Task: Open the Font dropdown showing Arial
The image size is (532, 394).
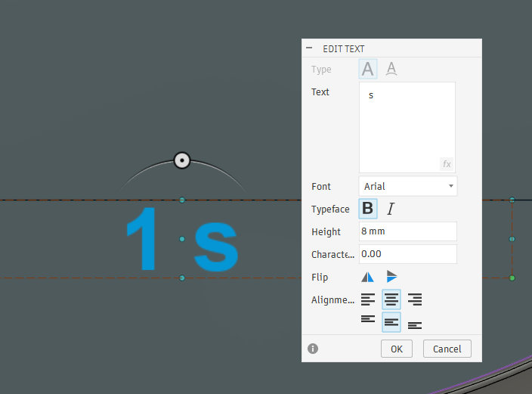Action: [408, 186]
